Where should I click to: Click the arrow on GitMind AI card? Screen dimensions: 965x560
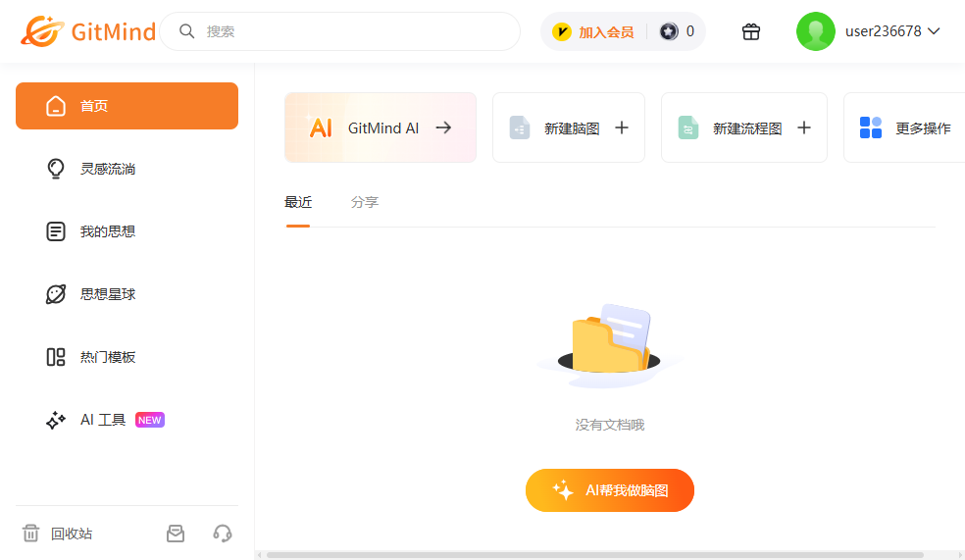[x=443, y=127]
